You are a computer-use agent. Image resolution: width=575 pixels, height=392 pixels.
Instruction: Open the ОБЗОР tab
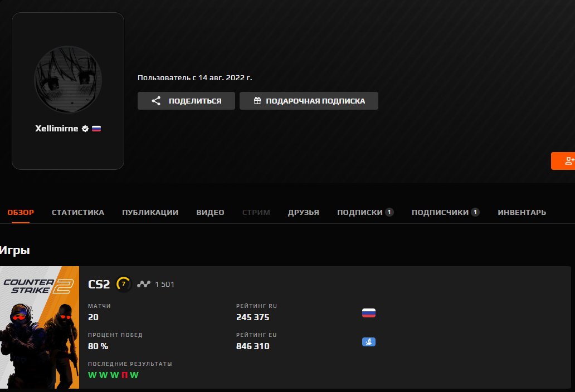click(21, 212)
